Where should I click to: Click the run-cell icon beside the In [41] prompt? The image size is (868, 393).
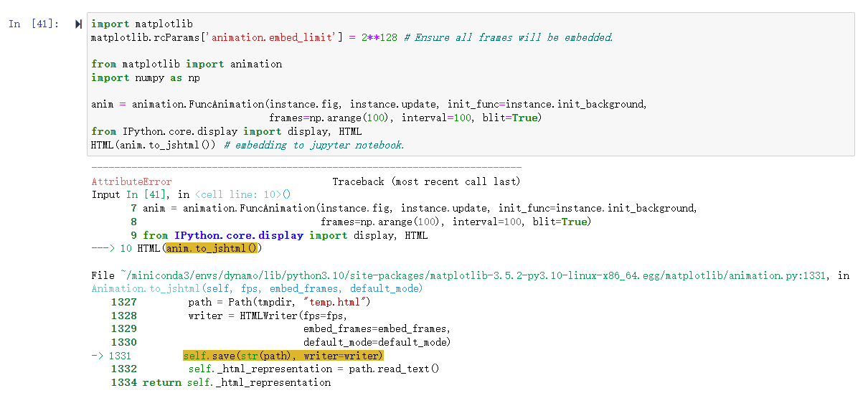(78, 24)
